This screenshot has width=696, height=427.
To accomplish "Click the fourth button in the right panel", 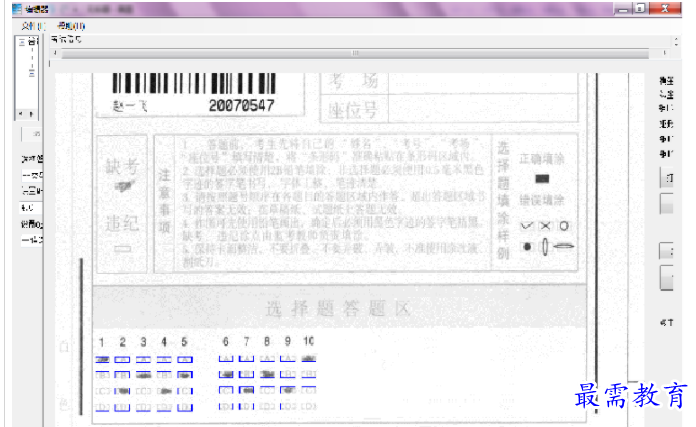I will tap(667, 278).
